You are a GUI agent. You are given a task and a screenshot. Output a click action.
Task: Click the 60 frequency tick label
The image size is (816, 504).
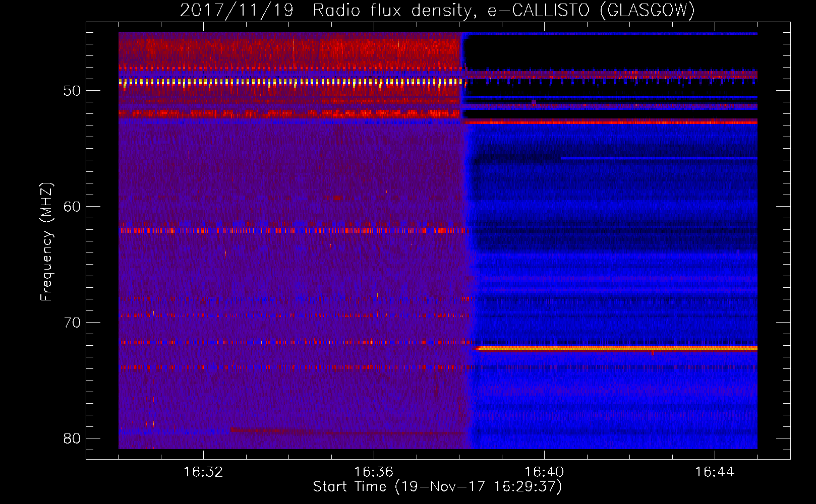point(72,207)
